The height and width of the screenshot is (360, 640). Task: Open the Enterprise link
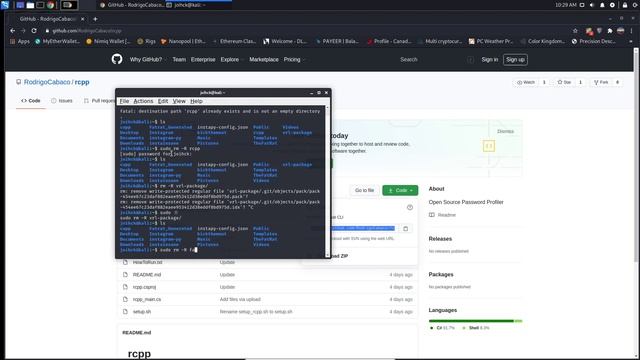[x=203, y=59]
